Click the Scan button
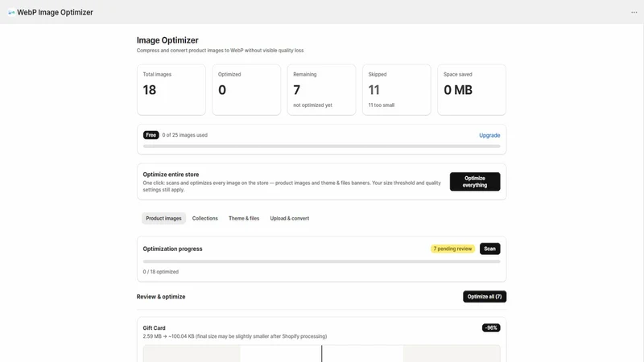The height and width of the screenshot is (362, 644). (x=489, y=249)
